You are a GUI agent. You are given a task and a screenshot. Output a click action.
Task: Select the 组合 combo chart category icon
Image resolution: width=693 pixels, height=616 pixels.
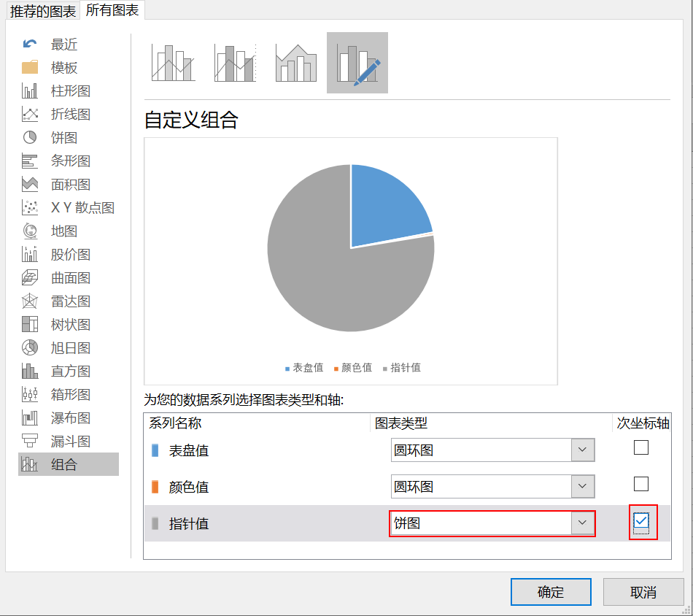[x=30, y=464]
